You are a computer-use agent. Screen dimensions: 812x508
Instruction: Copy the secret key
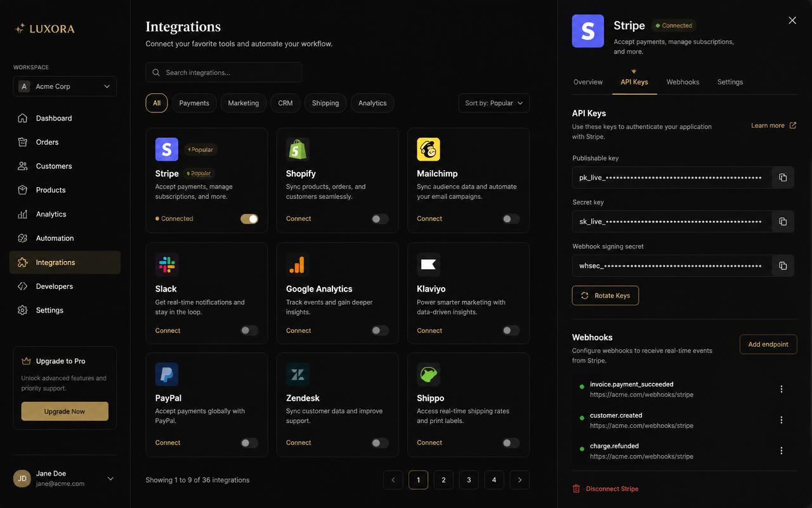coord(783,222)
